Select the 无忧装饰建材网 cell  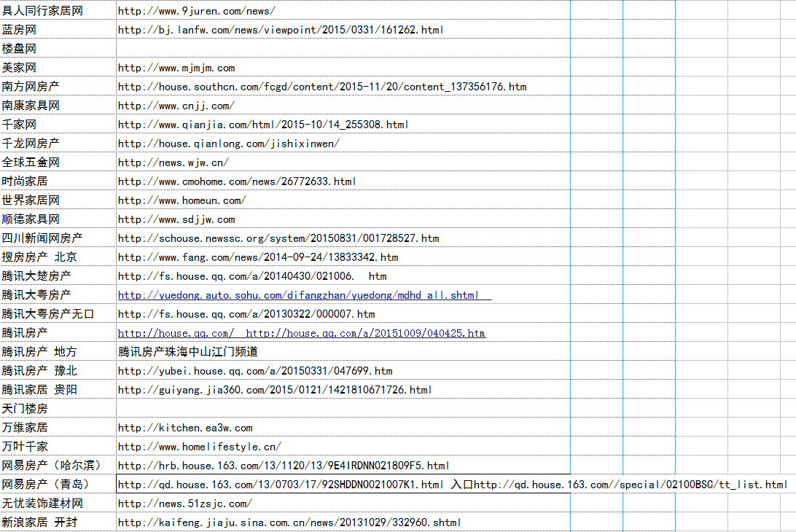(x=58, y=504)
